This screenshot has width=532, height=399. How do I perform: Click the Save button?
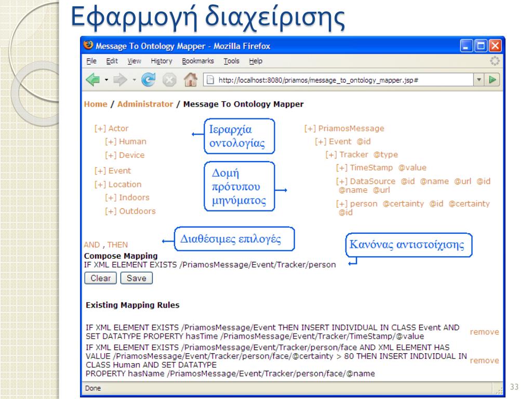[137, 278]
